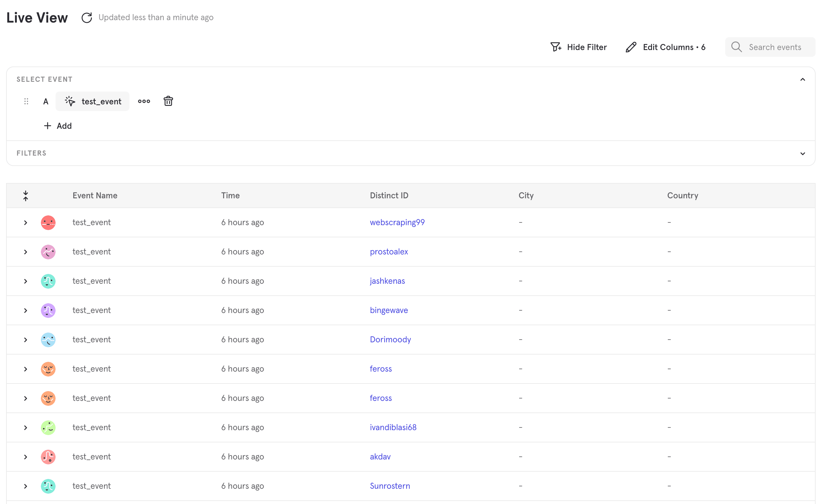
Task: Click the red avatar for webscraping99
Action: pos(48,222)
